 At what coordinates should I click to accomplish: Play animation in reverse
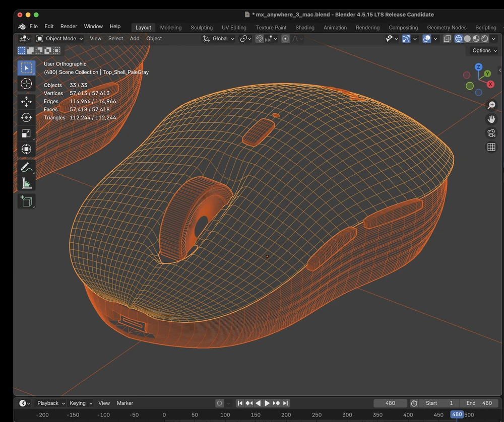tap(258, 403)
